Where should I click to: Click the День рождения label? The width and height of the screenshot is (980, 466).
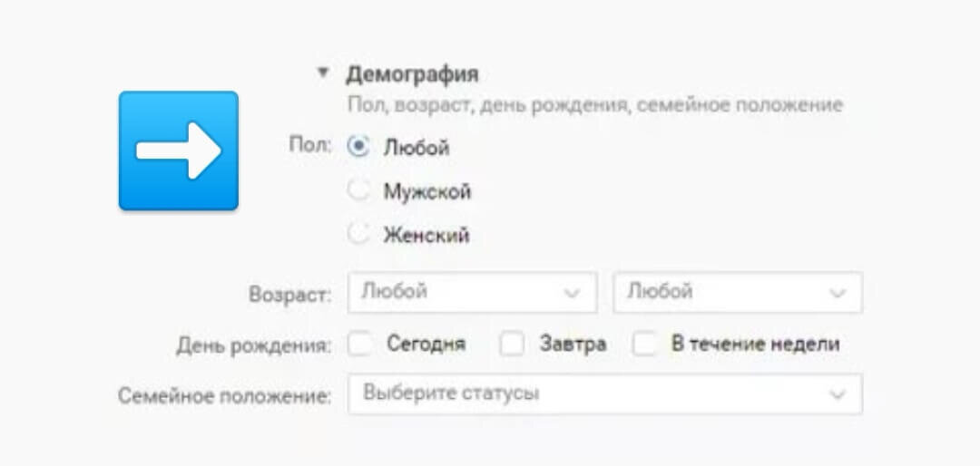tap(254, 346)
